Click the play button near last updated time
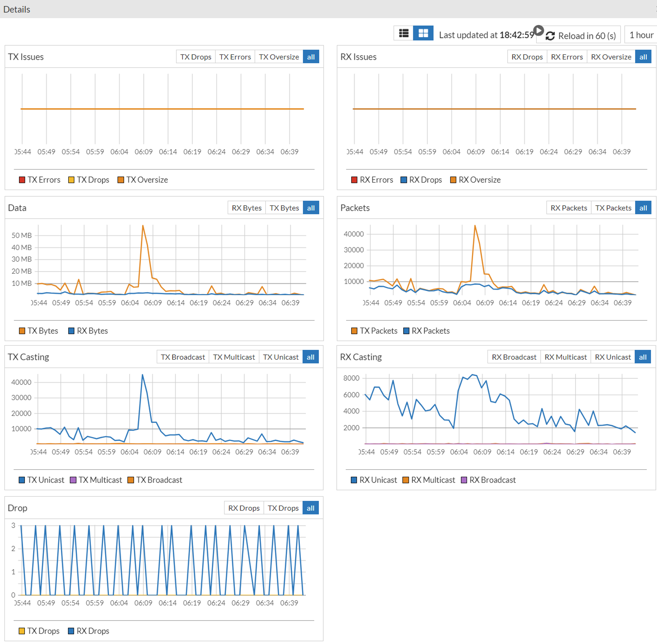This screenshot has width=657, height=644. pos(538,30)
